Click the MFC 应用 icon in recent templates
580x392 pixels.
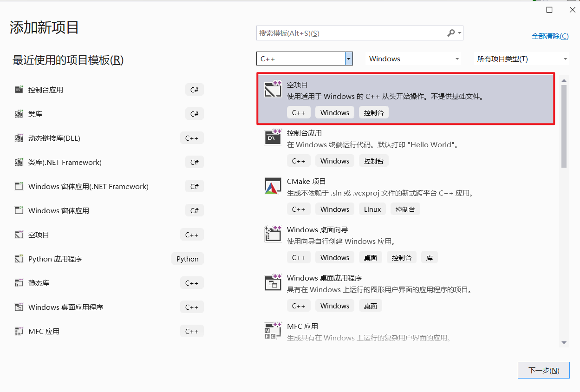tap(19, 331)
